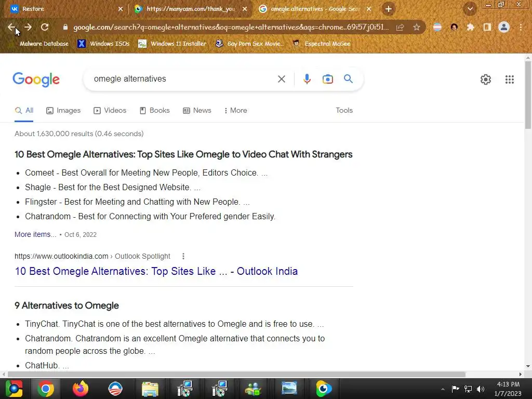Show hidden system tray icons arrow
The width and height of the screenshot is (532, 399).
443,389
